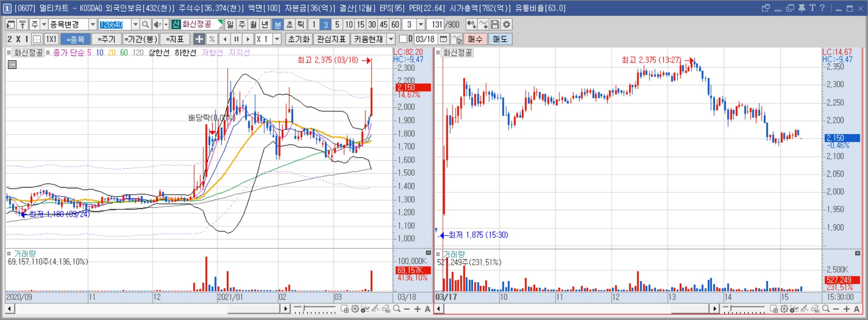Select the 틱 tick period tab
868x320 pixels.
click(301, 24)
